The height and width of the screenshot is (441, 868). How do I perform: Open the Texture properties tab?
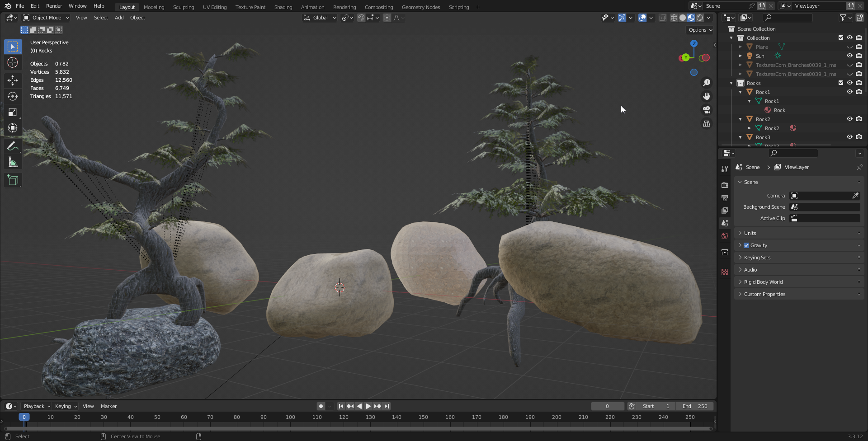point(725,272)
